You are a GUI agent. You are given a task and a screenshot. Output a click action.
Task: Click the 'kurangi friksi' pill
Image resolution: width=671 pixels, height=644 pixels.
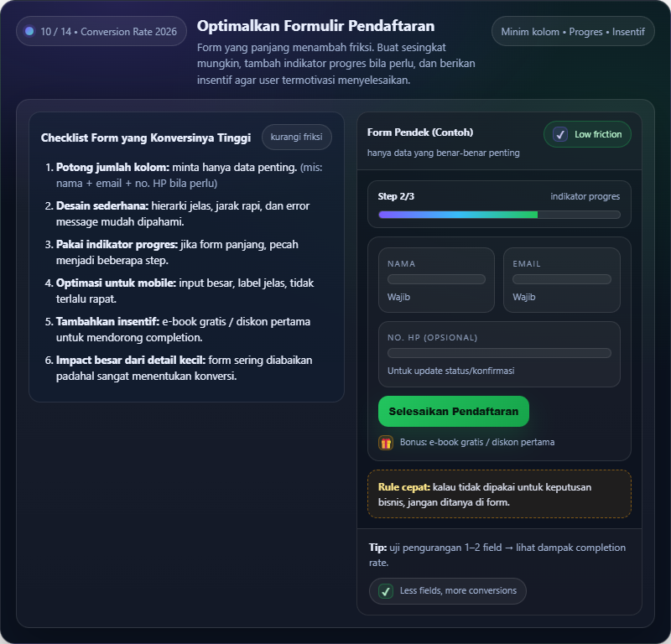tap(296, 137)
